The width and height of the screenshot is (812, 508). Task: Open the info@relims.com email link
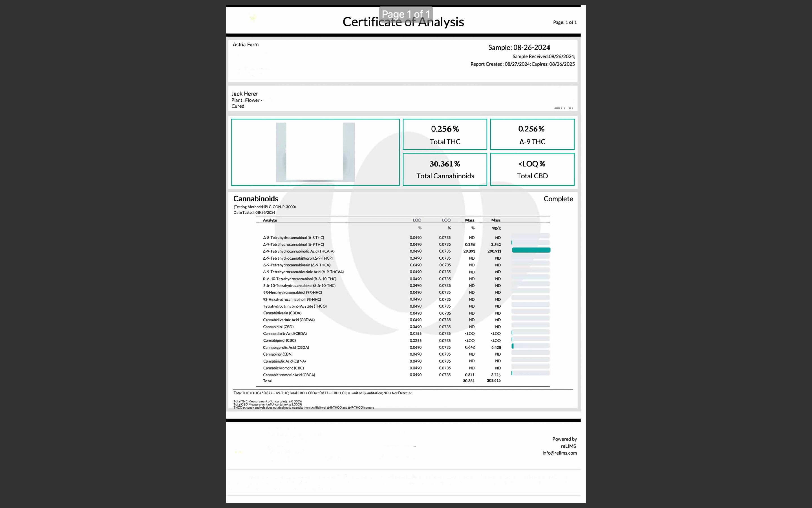coord(560,453)
